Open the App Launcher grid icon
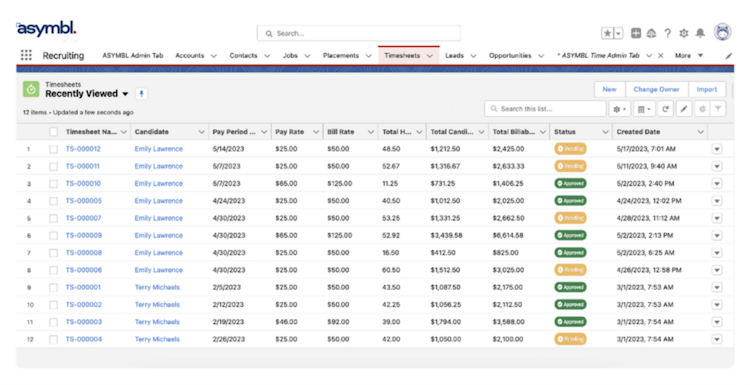The width and height of the screenshot is (750, 385). pyautogui.click(x=26, y=55)
